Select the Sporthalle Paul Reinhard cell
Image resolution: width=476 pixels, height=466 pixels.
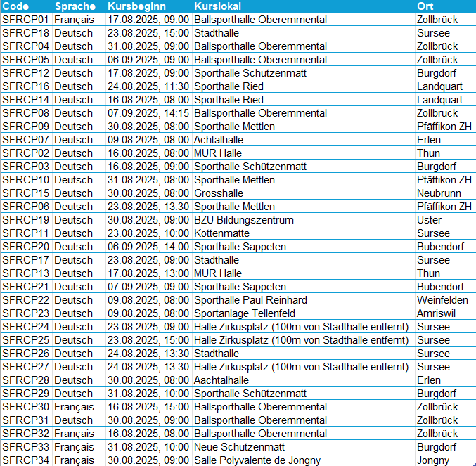coord(250,300)
